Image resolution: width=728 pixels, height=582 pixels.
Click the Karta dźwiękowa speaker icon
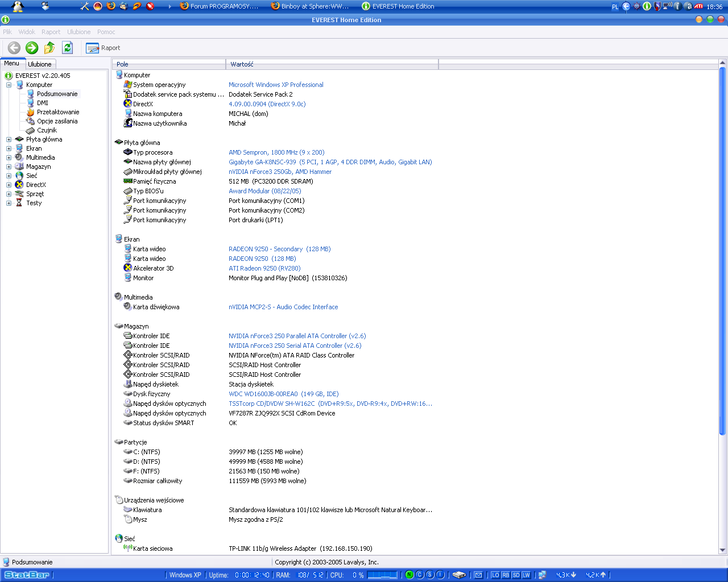(x=128, y=307)
